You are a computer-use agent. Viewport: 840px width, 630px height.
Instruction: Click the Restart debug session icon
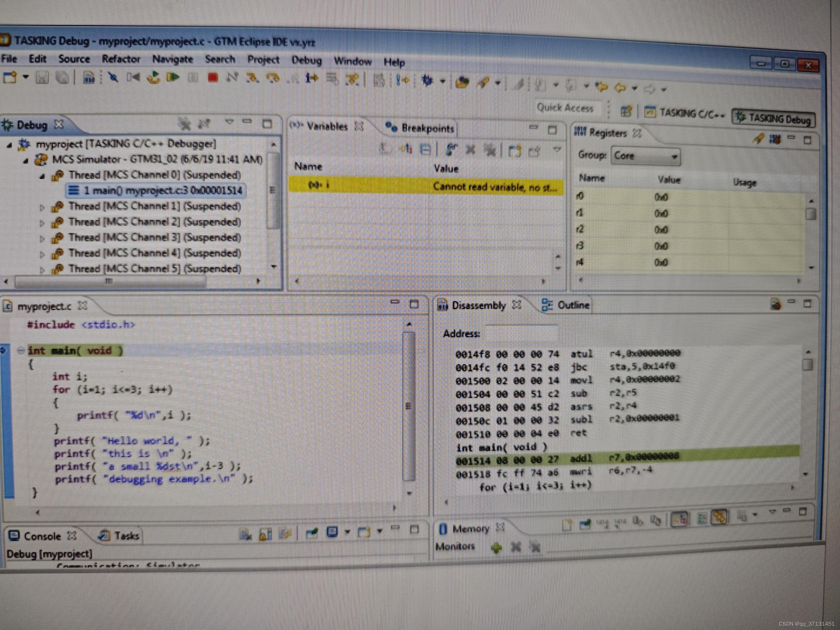(x=154, y=77)
